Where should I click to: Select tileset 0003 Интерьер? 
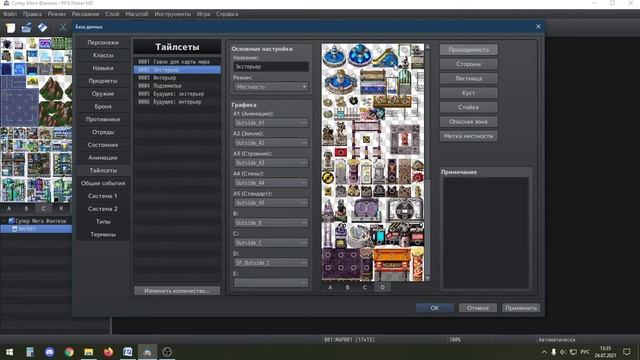(177, 78)
